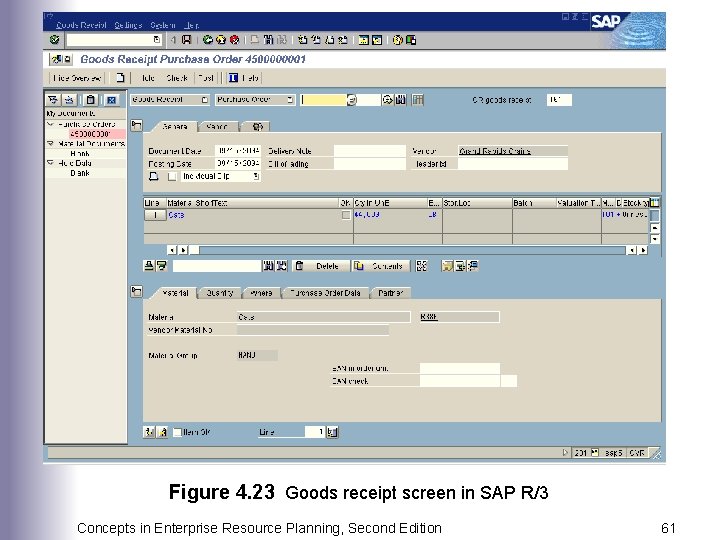The image size is (720, 540).
Task: Tick the OK checkbox in Oats row
Action: point(346,215)
